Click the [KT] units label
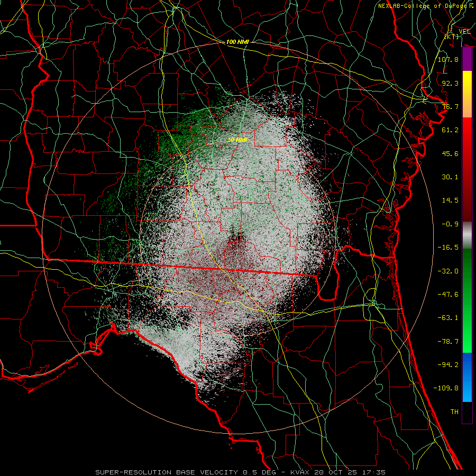Viewport: 476px width, 476px height. (452, 36)
